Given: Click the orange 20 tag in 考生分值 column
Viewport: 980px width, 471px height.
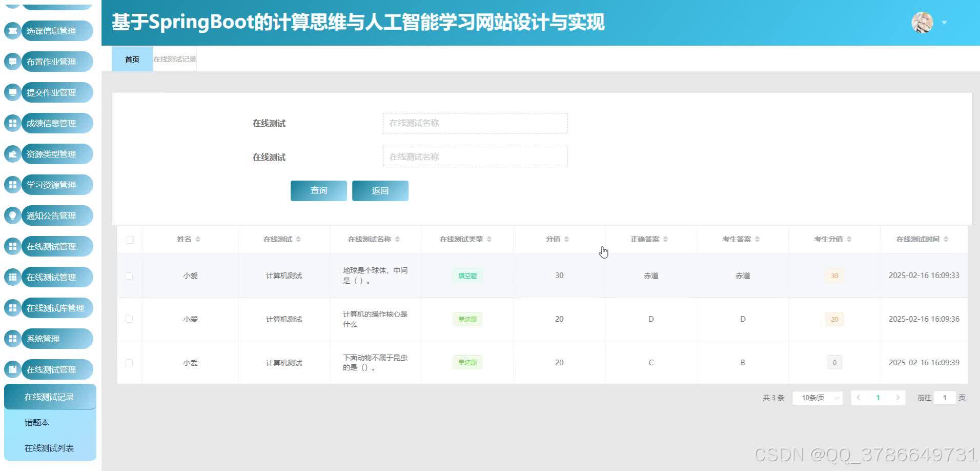Looking at the screenshot, I should click(834, 319).
